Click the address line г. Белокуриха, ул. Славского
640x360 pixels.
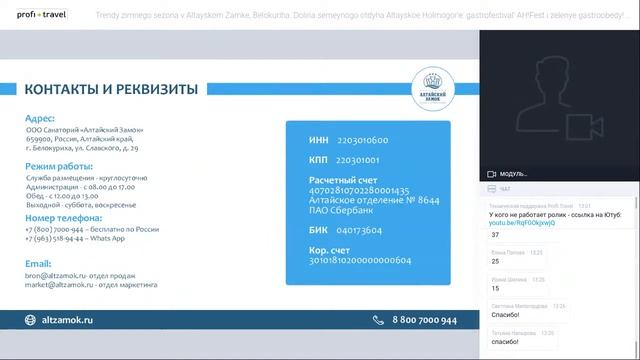click(x=82, y=148)
